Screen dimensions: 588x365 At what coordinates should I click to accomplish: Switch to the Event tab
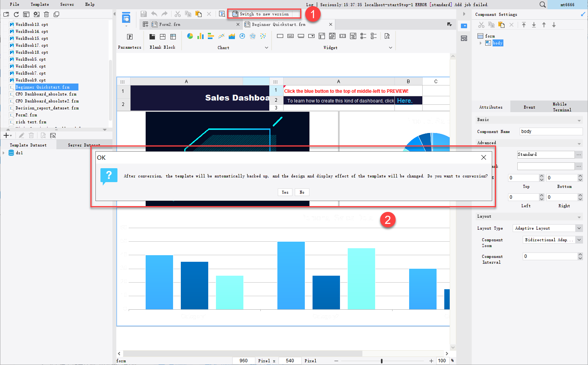[529, 107]
